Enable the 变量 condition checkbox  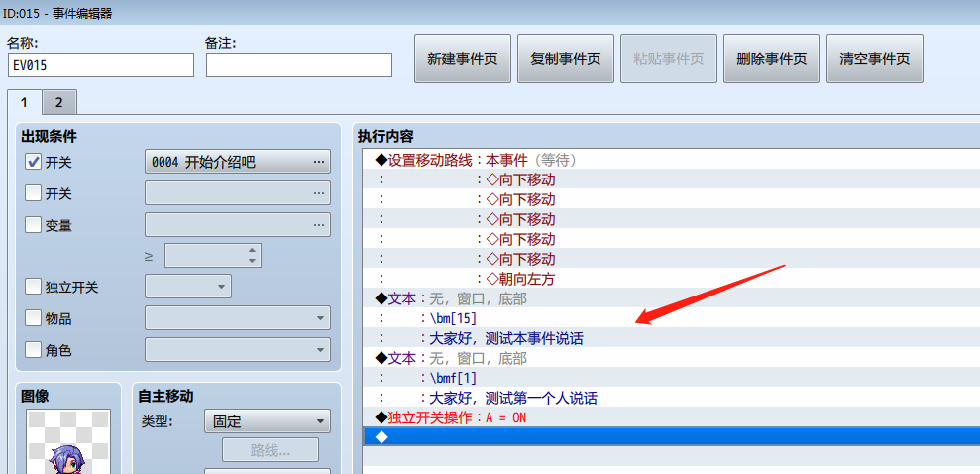tap(33, 224)
